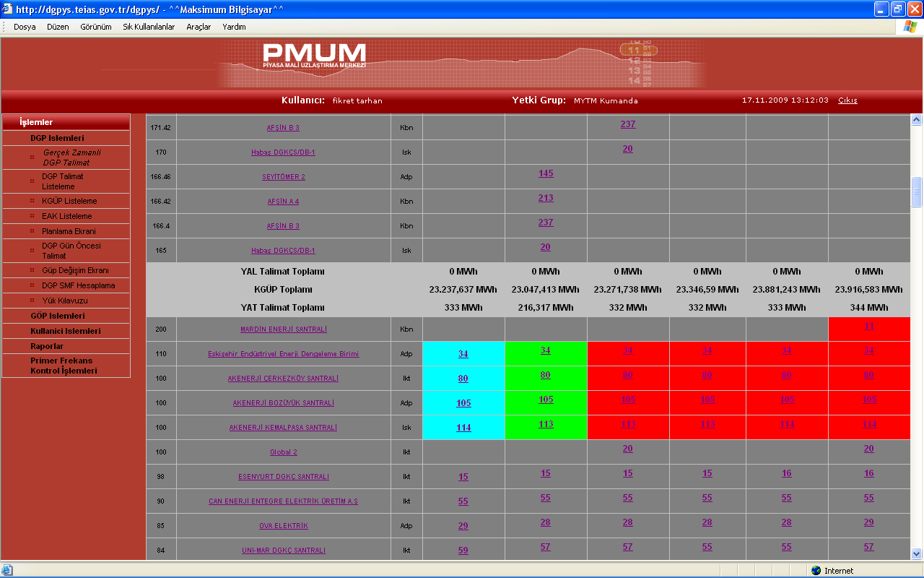This screenshot has width=924, height=578.
Task: Open Planlama Ekranı page
Action: 69,231
